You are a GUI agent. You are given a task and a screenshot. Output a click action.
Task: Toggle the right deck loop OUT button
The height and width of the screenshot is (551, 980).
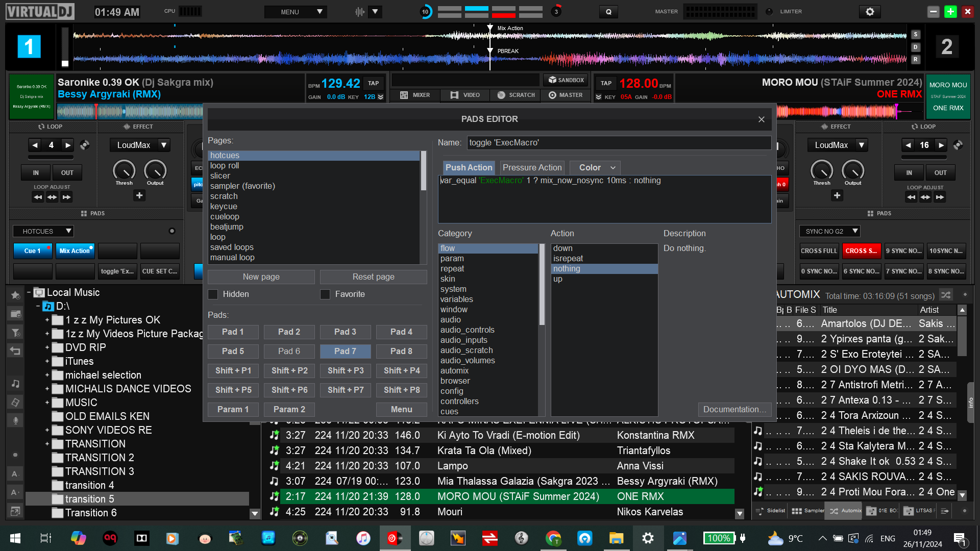pyautogui.click(x=941, y=173)
